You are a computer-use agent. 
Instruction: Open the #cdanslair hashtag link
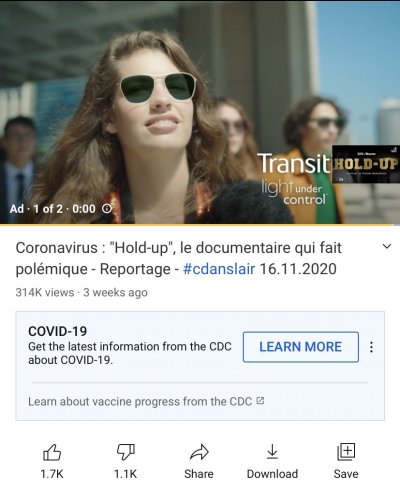[219, 269]
